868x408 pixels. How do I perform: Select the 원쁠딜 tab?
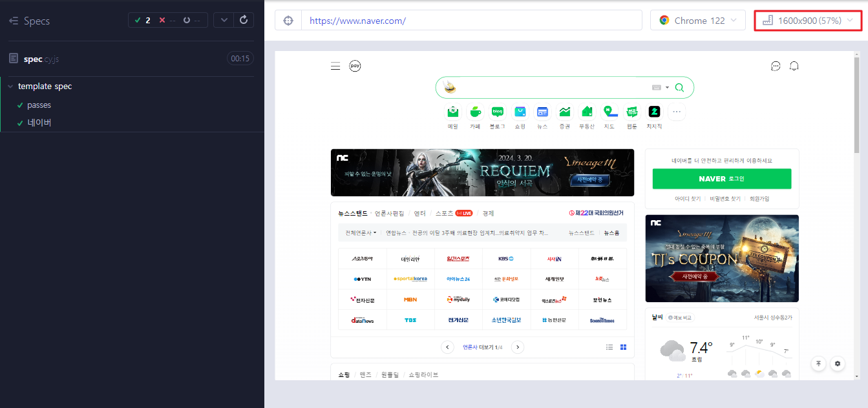[390, 374]
